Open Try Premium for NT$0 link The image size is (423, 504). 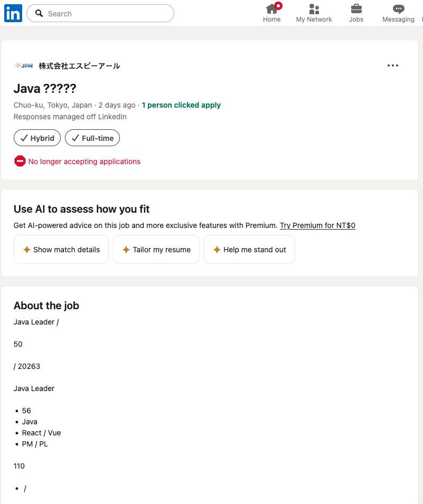tap(317, 225)
